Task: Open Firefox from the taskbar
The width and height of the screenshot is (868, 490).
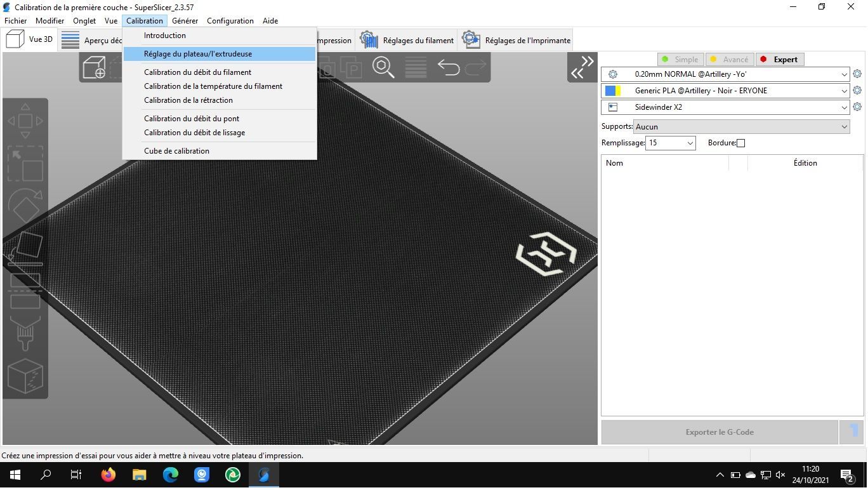Action: 109,475
